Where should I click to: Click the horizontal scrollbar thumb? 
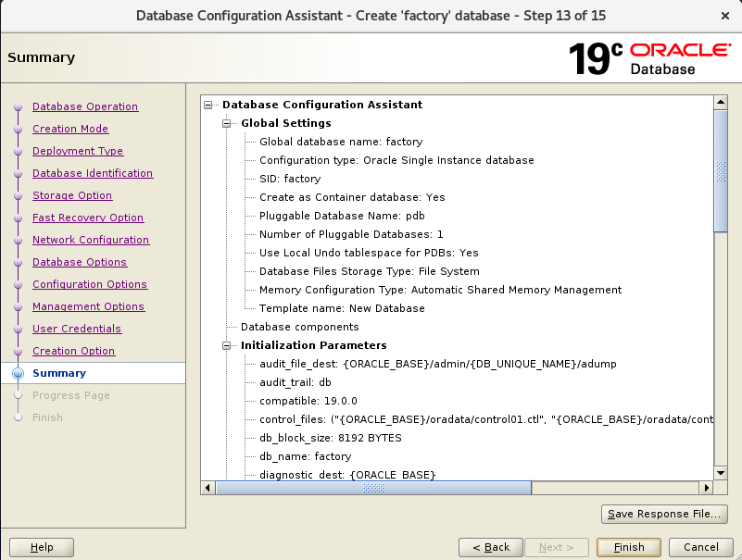(x=373, y=488)
